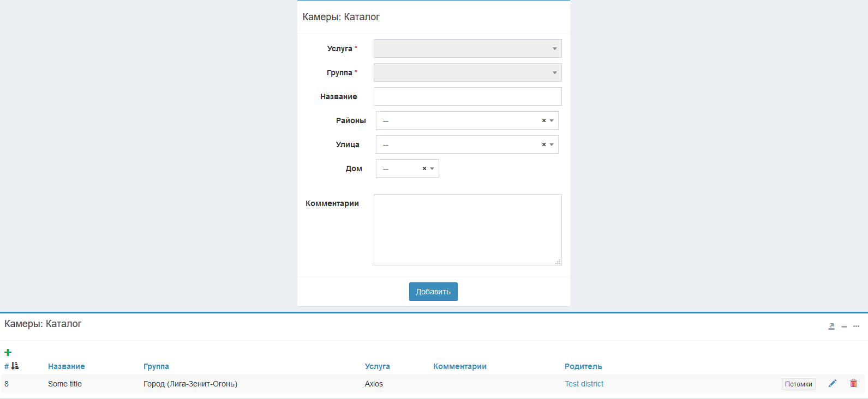Click the sort-descending icon beside the # column

tap(15, 366)
